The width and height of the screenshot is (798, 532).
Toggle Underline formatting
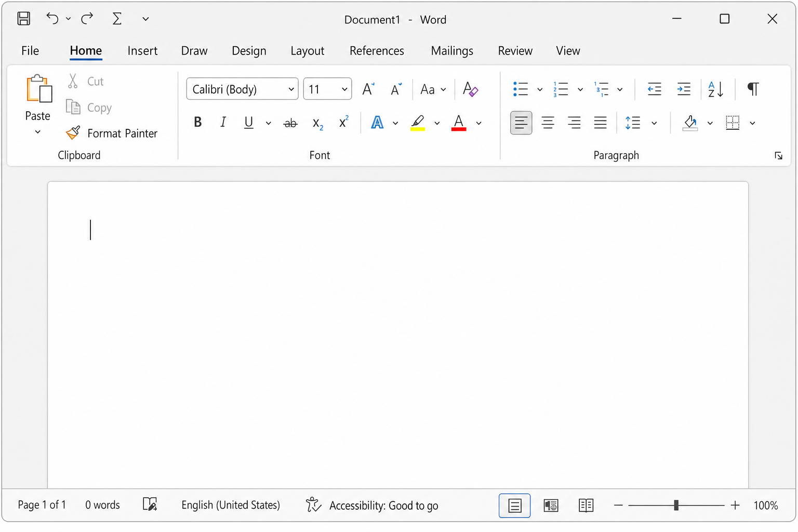point(249,123)
